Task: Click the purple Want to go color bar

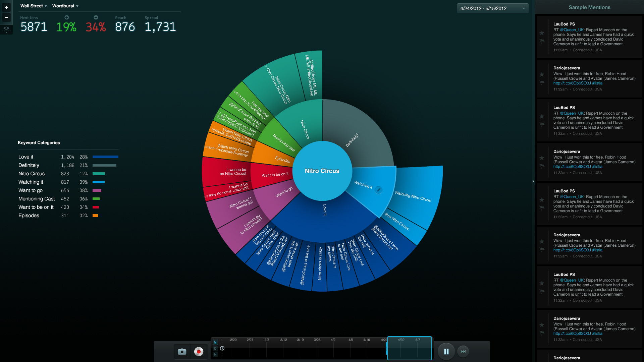Action: coord(97,190)
